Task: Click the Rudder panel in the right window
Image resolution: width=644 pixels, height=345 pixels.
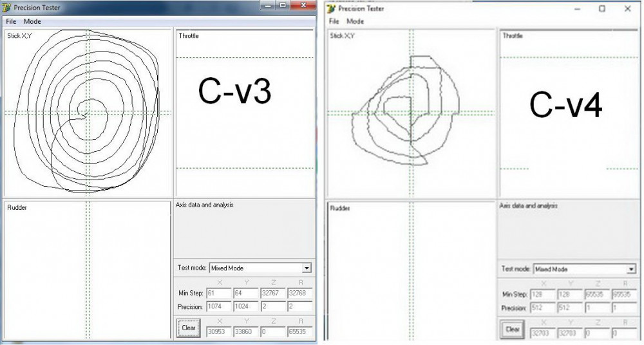Action: [411, 271]
